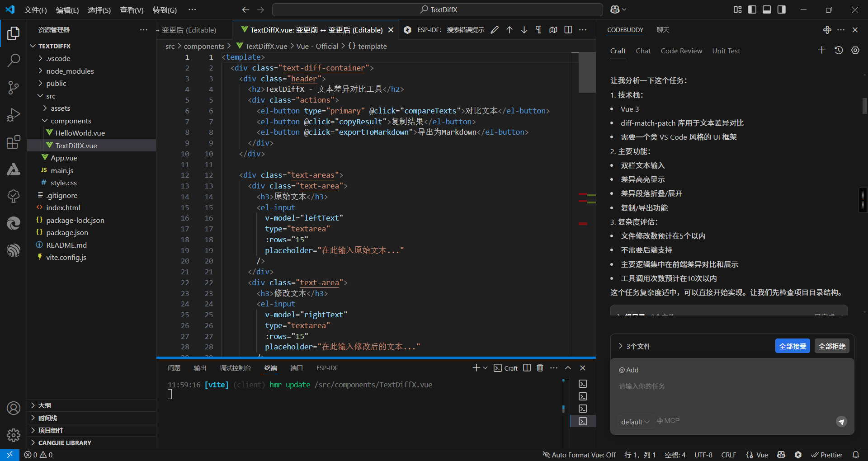Expand the .vscode folder
Image resolution: width=868 pixels, height=461 pixels.
(x=41, y=58)
